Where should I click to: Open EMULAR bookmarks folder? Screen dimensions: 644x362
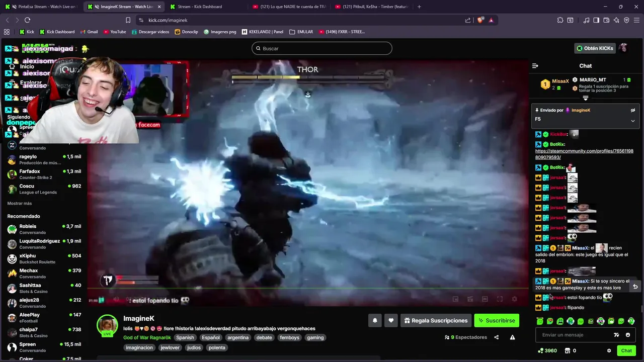(301, 32)
